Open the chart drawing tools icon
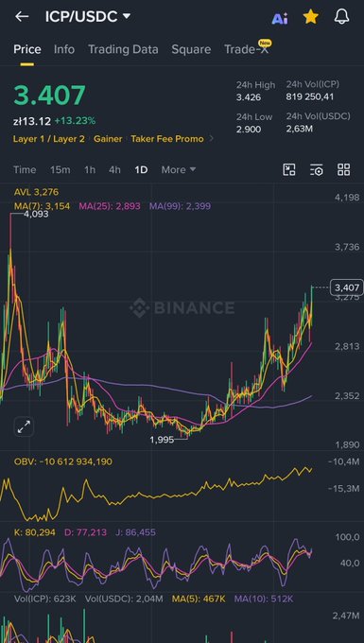Image resolution: width=364 pixels, height=643 pixels. click(289, 170)
